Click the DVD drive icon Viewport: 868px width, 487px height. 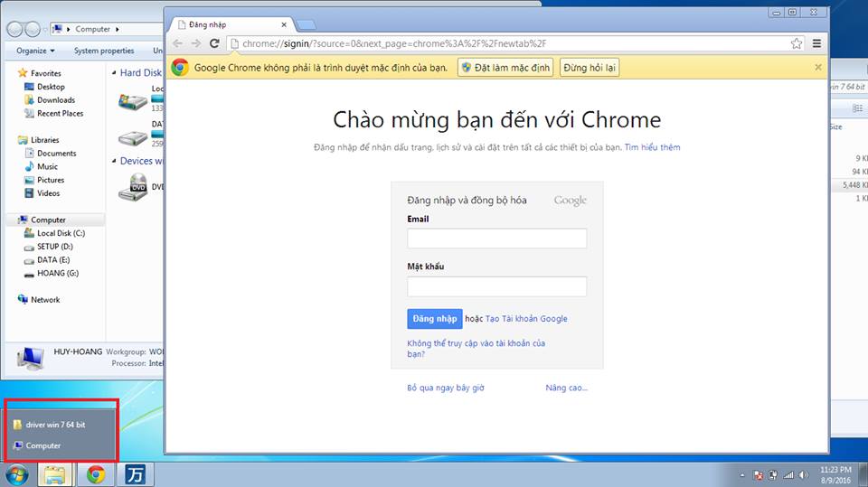click(134, 187)
